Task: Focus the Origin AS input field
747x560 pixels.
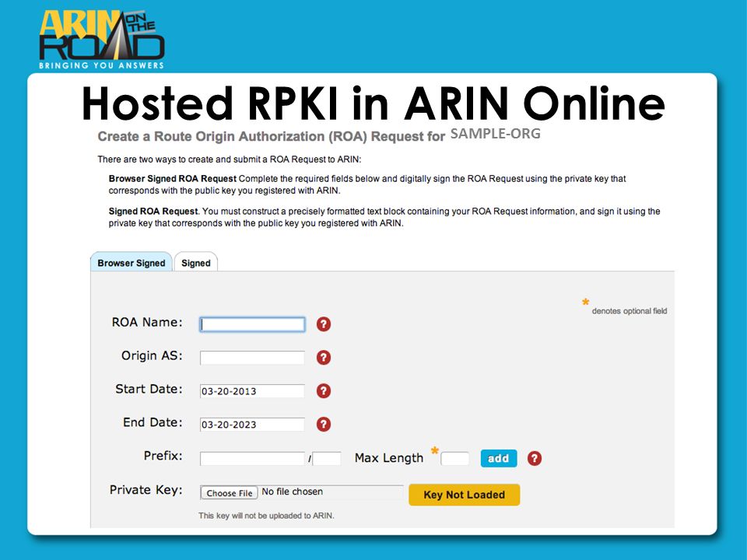Action: click(x=252, y=358)
